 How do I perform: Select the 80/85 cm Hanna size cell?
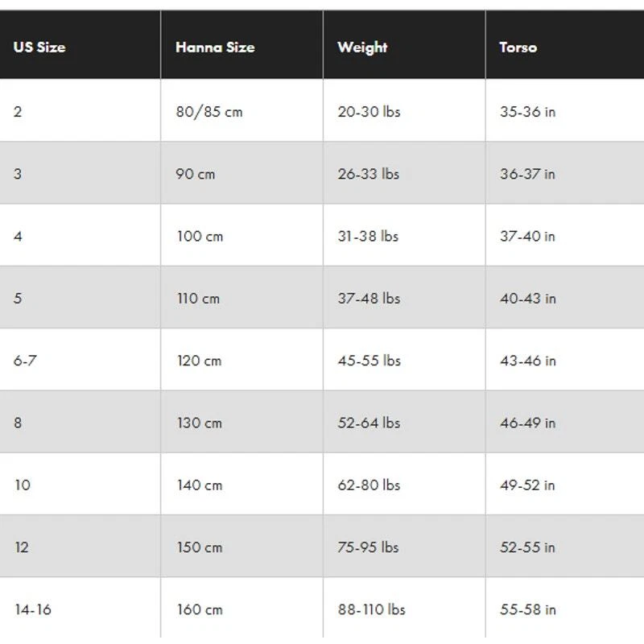(x=209, y=112)
